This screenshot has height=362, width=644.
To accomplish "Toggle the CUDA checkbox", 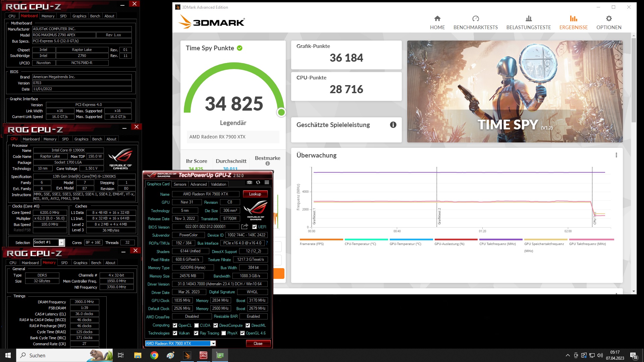I will [x=196, y=325].
